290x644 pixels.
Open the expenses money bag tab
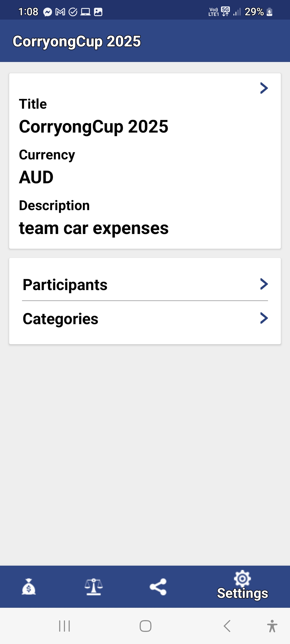[x=29, y=587]
